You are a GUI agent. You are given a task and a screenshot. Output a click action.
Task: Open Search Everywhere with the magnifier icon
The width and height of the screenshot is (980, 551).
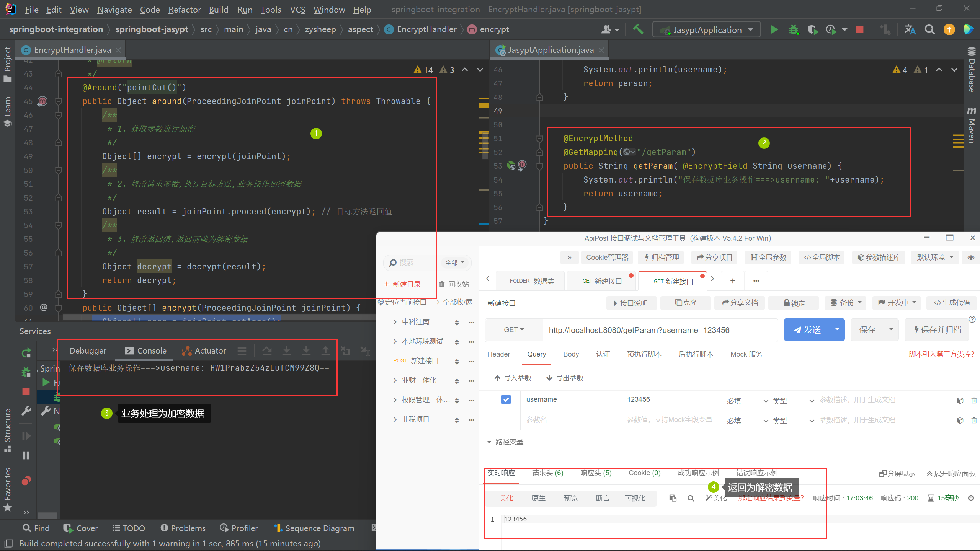click(x=929, y=29)
